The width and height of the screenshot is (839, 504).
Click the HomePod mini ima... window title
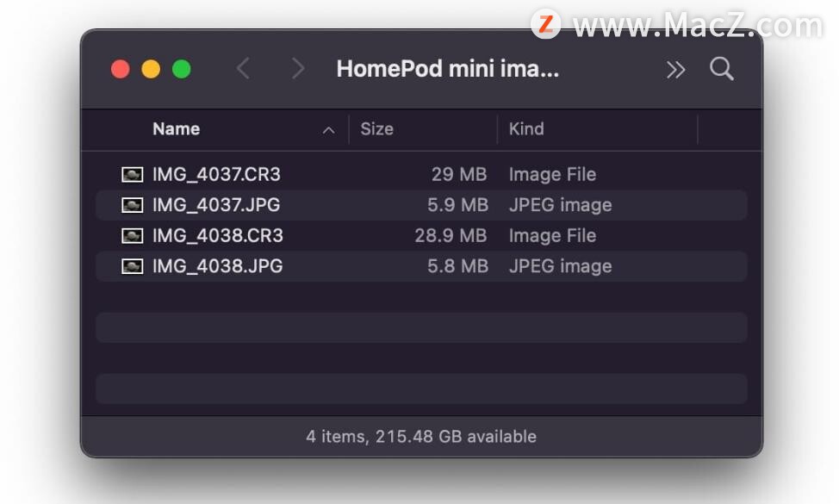pos(447,69)
